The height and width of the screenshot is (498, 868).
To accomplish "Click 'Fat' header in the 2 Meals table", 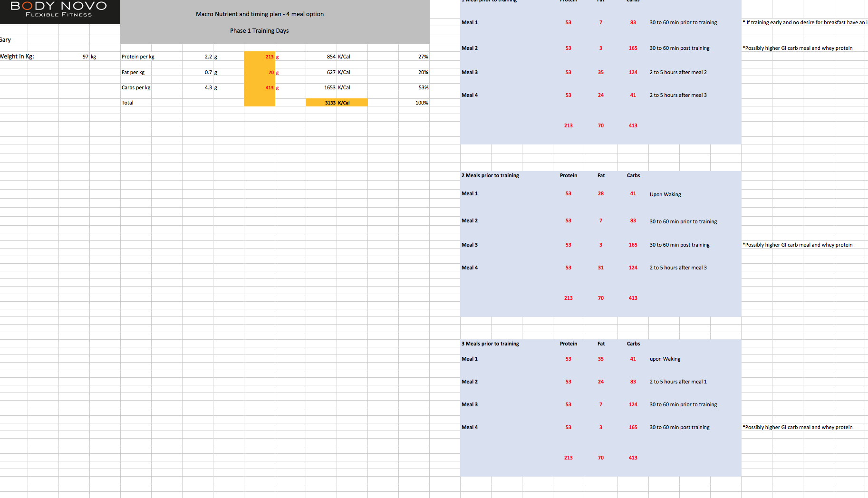I will [x=601, y=175].
